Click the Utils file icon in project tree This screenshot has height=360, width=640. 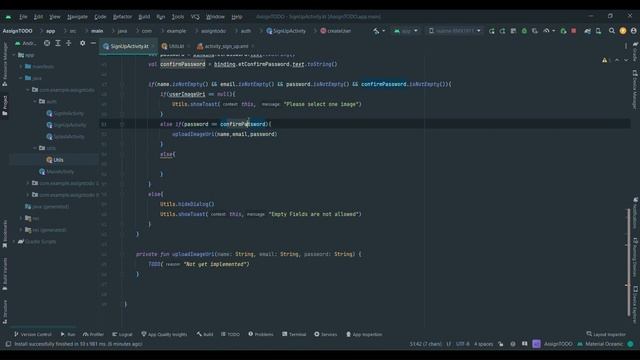49,160
